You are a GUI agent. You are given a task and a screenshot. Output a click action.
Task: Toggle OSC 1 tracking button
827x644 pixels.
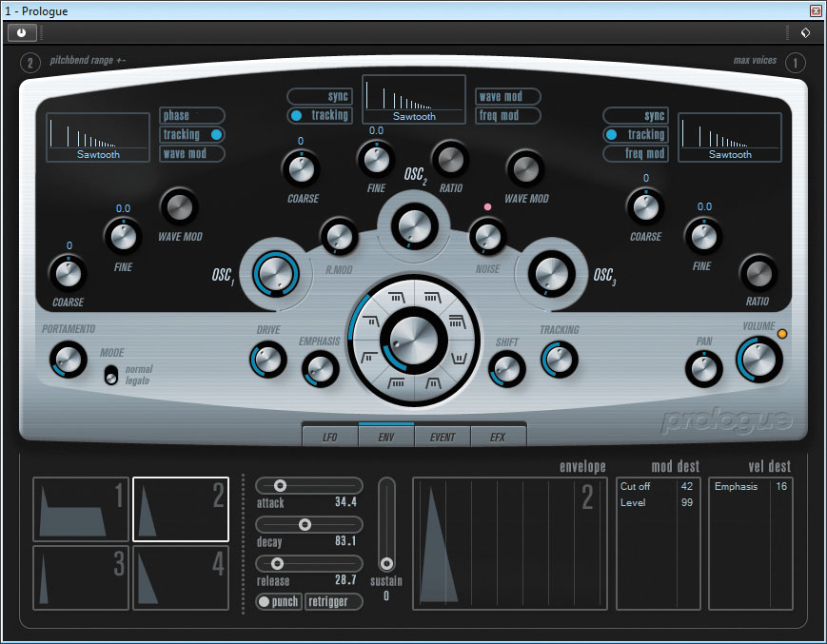(x=192, y=134)
